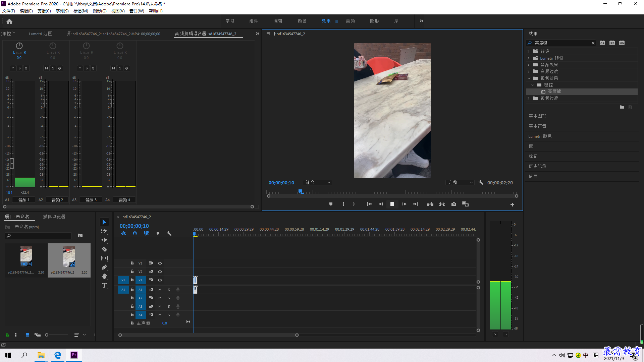Open 剪辑(C) menu

(44, 11)
